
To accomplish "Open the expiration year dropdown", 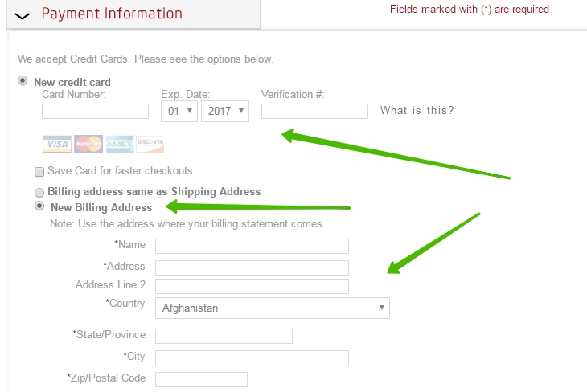I will click(x=225, y=111).
